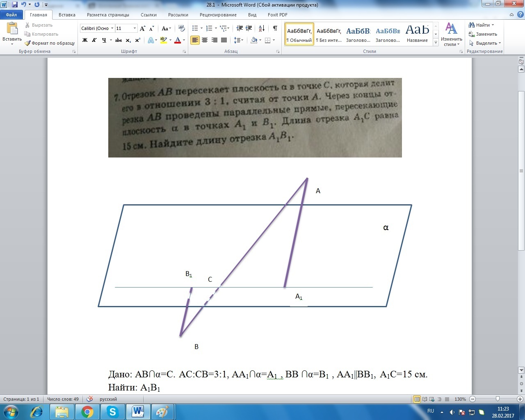Image resolution: width=525 pixels, height=420 pixels.
Task: Toggle strikethrough formatting
Action: (x=119, y=40)
